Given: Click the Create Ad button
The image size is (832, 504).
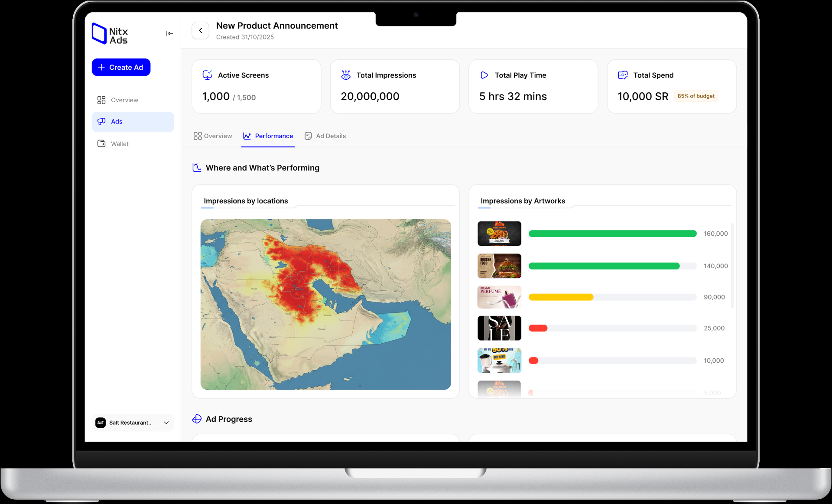Looking at the screenshot, I should coord(121,67).
